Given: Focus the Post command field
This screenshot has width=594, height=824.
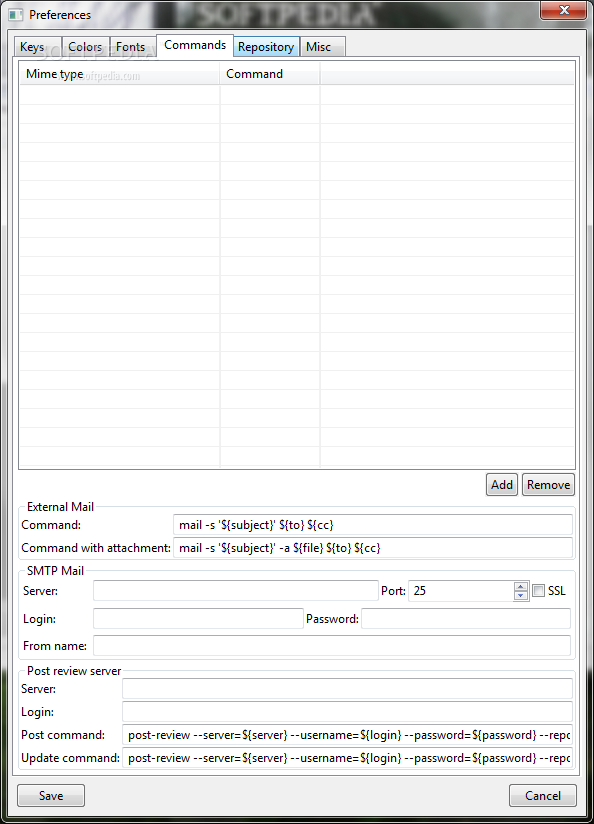Looking at the screenshot, I should 347,735.
